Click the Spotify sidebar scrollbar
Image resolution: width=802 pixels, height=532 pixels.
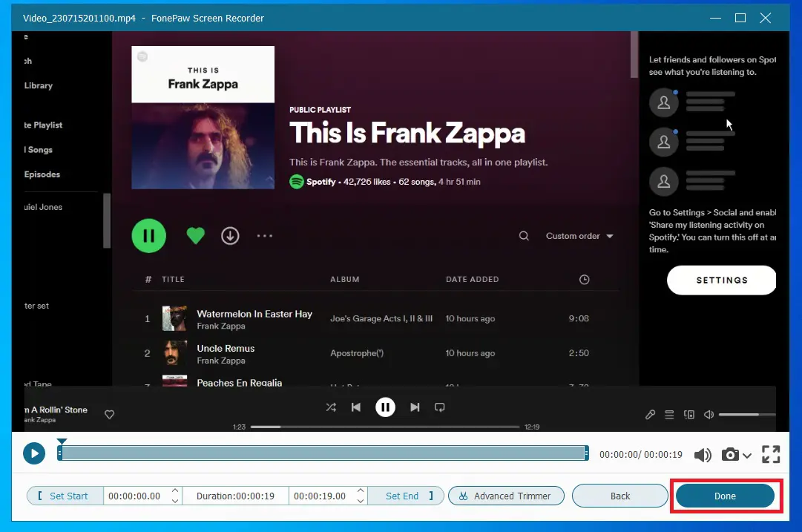[107, 220]
